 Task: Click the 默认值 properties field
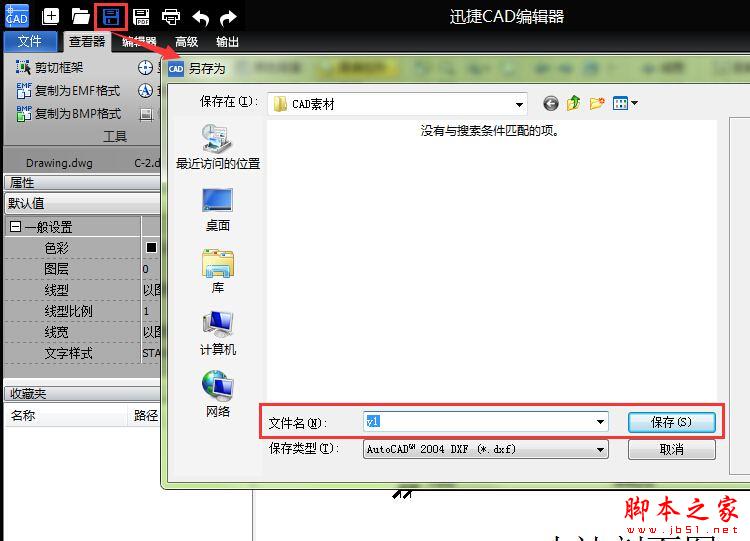coord(82,203)
